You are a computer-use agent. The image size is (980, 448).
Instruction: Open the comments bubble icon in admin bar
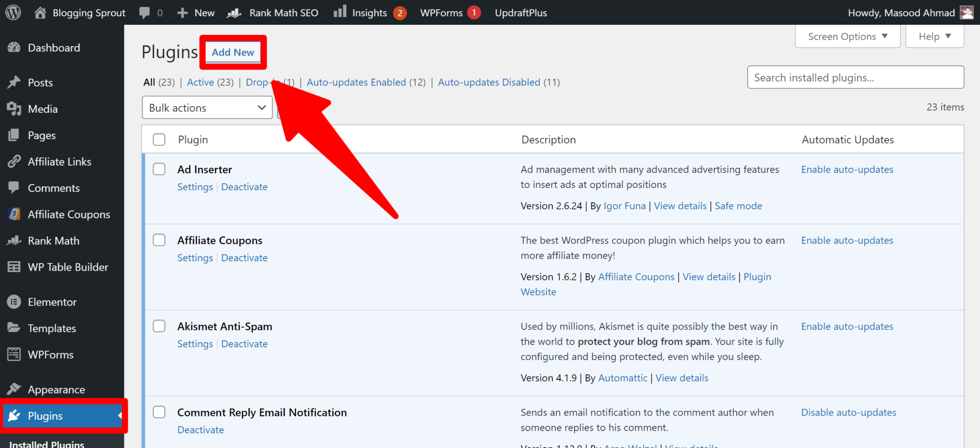tap(145, 13)
